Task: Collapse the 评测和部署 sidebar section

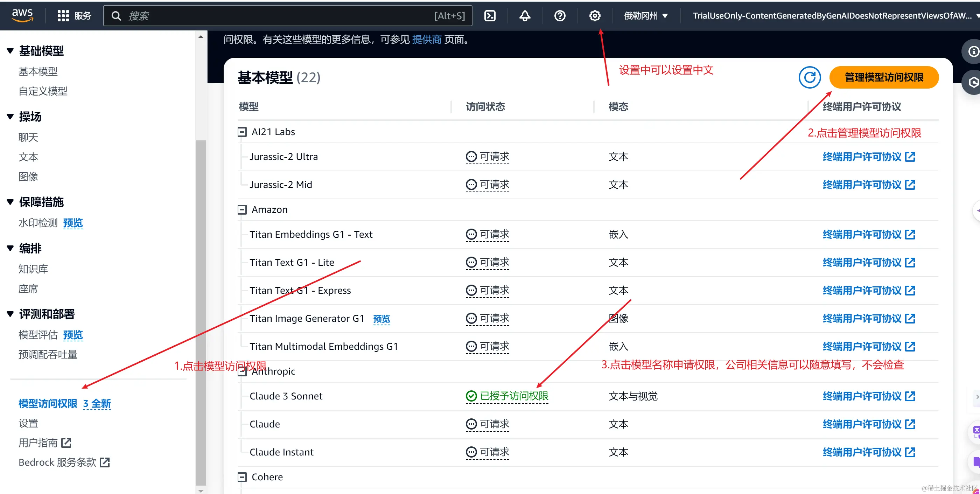Action: pos(10,314)
